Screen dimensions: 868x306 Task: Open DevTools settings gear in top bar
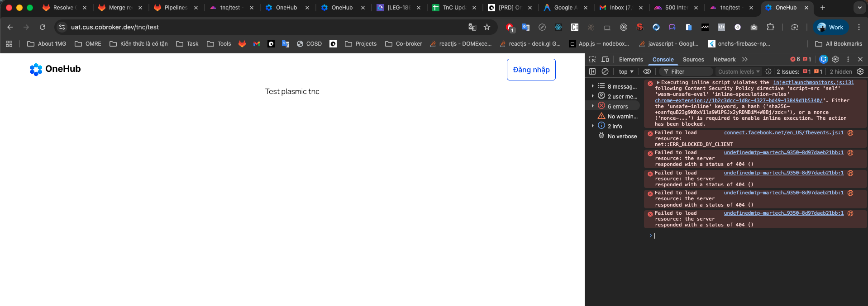click(835, 59)
